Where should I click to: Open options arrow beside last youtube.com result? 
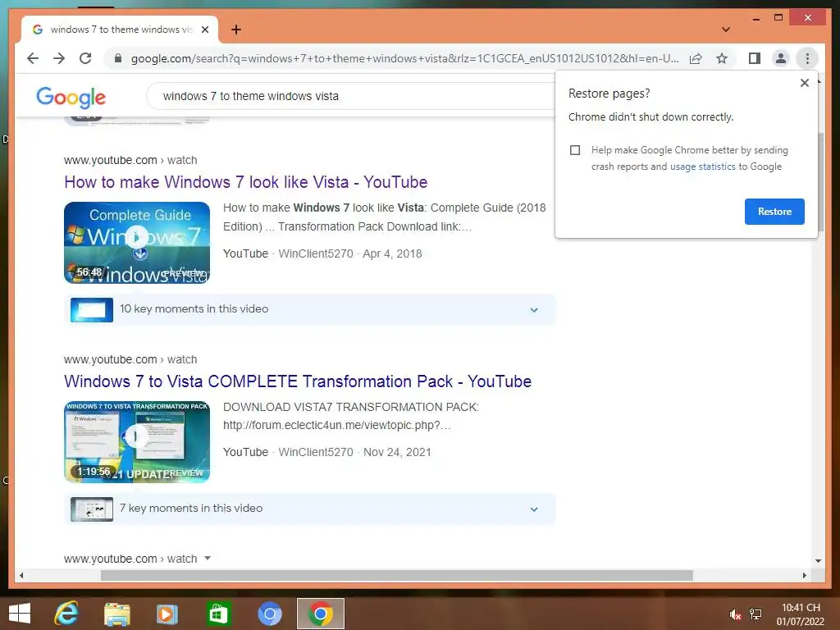pyautogui.click(x=208, y=558)
